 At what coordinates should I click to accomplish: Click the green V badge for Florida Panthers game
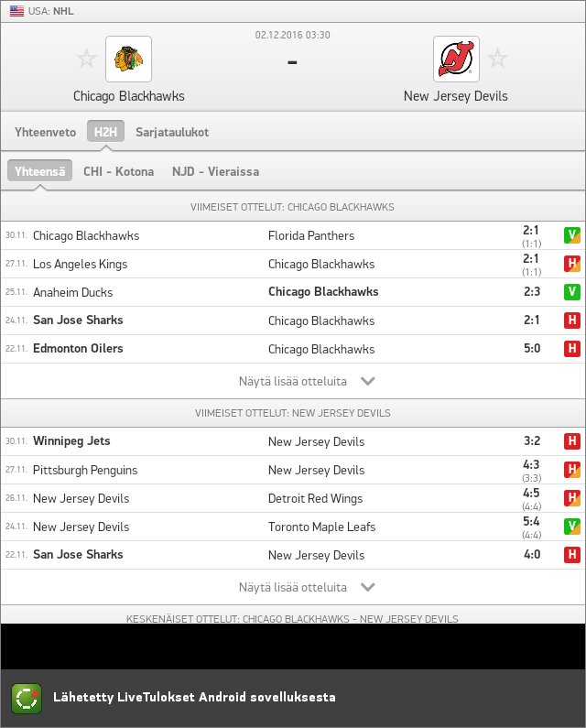click(572, 235)
